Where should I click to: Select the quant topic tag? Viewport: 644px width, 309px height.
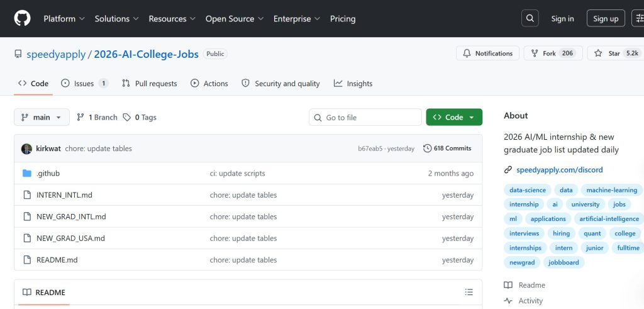pos(592,233)
